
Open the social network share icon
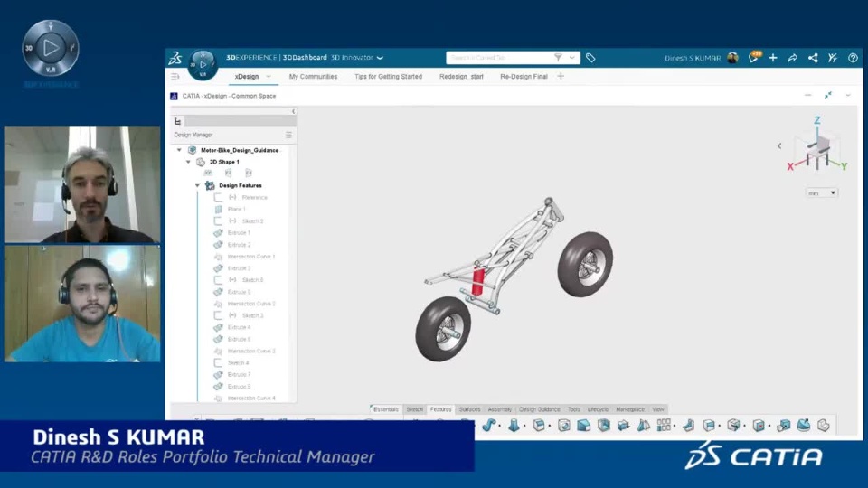(813, 58)
